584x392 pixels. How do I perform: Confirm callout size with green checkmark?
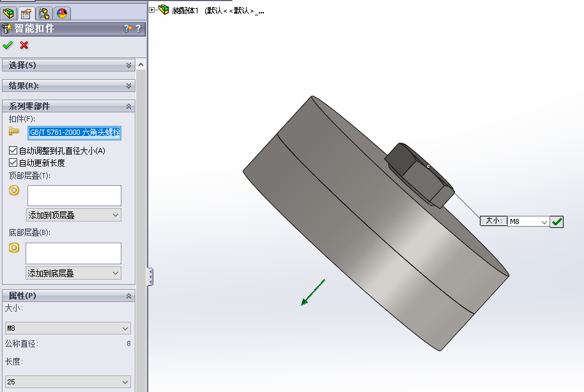click(x=557, y=222)
